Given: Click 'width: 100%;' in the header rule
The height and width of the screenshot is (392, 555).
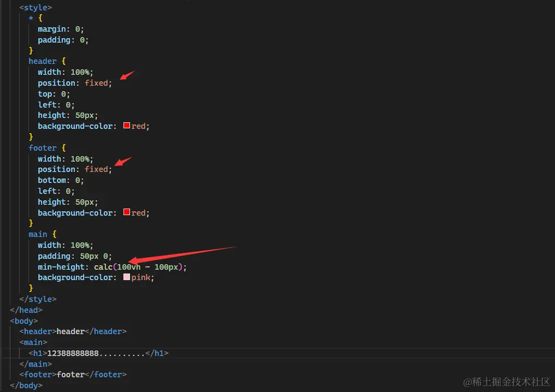Looking at the screenshot, I should click(x=66, y=72).
